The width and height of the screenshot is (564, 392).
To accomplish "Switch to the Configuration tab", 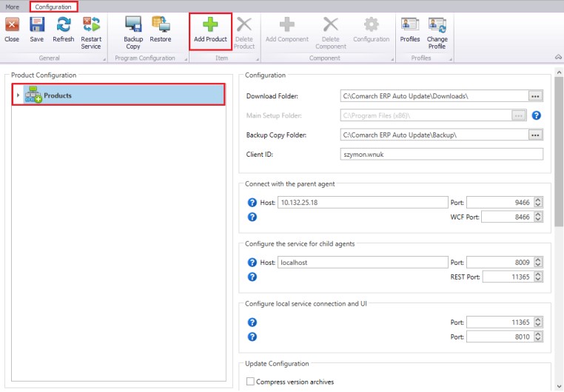I will (53, 7).
